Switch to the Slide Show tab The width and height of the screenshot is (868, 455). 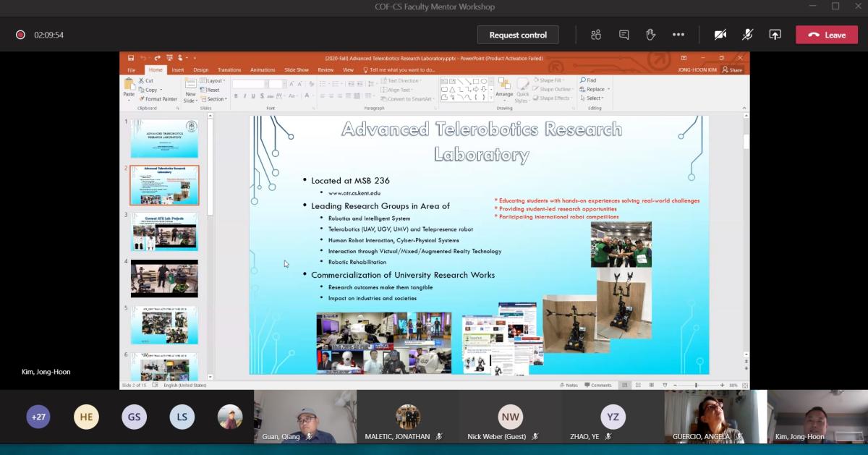pyautogui.click(x=296, y=70)
